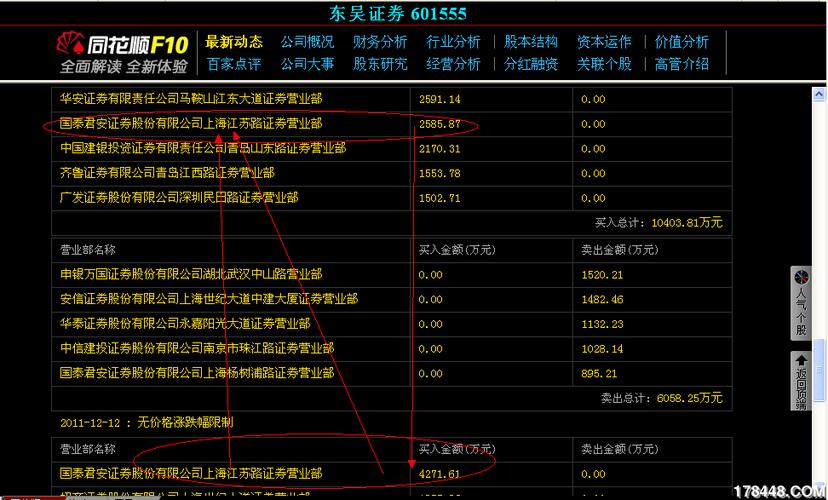
Task: Select 中国建银投资证券 青岛山东路 row name
Action: click(x=203, y=148)
